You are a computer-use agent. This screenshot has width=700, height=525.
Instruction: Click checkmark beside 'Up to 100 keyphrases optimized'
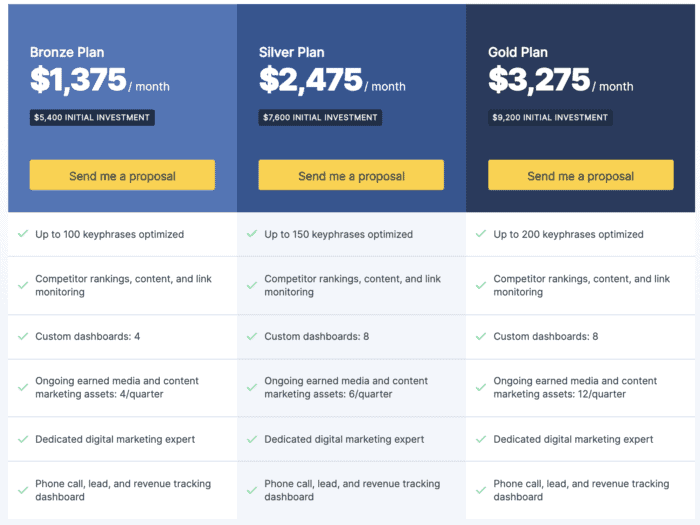pos(23,234)
